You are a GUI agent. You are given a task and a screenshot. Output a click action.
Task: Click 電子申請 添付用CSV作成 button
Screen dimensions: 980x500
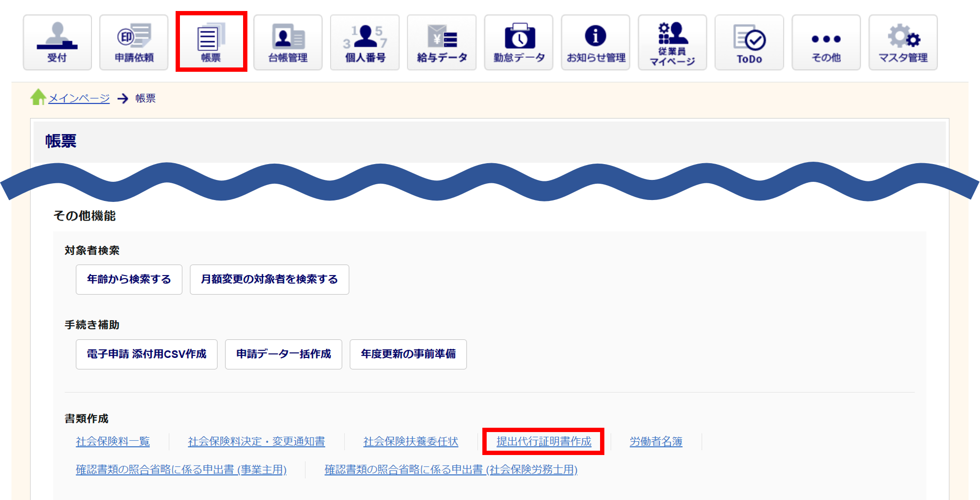click(146, 354)
